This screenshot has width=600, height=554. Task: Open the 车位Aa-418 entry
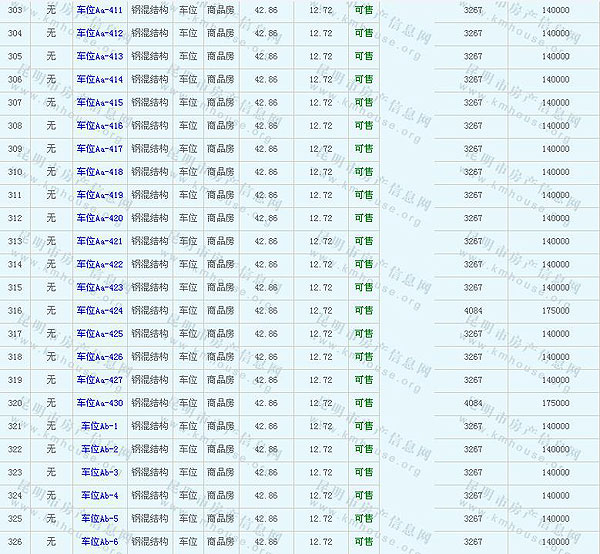tap(100, 172)
